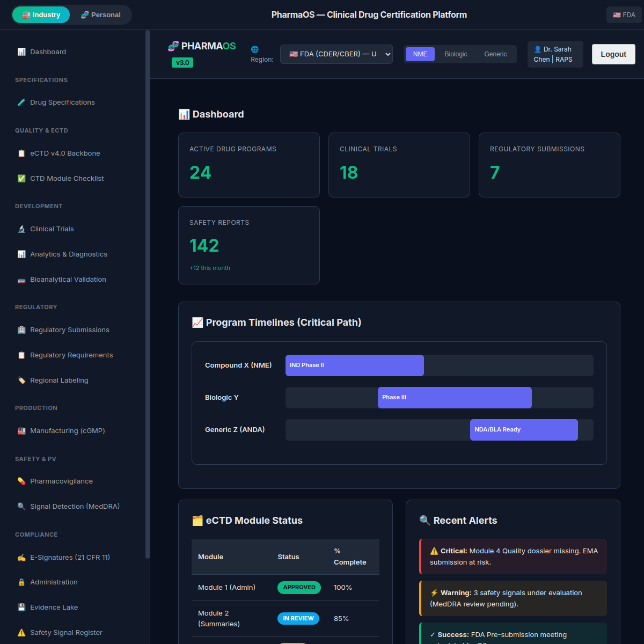Click the Drug Specifications test tube icon

(x=21, y=103)
